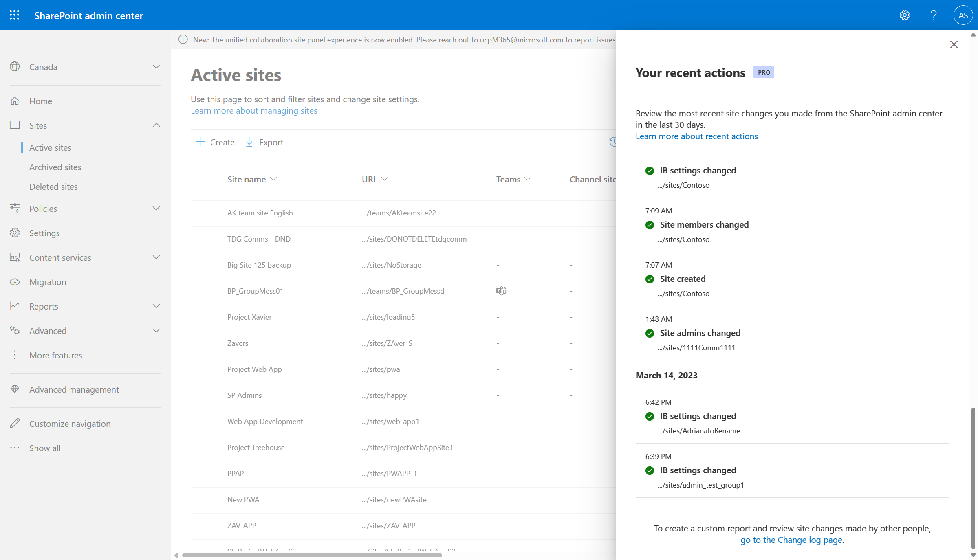Click the collapse sidebar hamburger icon
This screenshot has height=560, width=978.
pyautogui.click(x=15, y=42)
